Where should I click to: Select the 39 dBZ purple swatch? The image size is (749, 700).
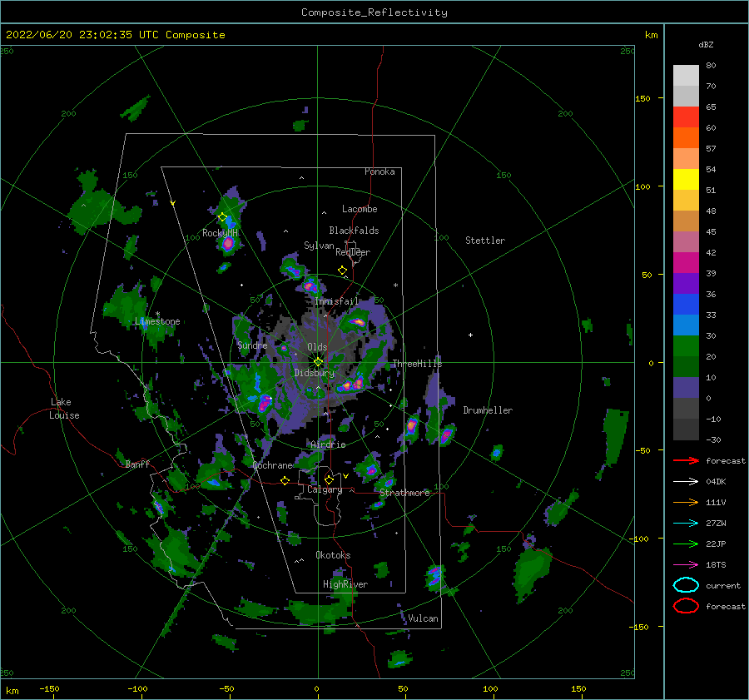pyautogui.click(x=686, y=283)
